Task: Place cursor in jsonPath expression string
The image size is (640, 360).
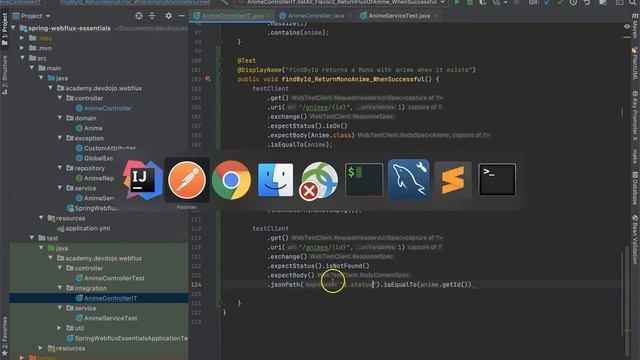Action: pyautogui.click(x=358, y=284)
